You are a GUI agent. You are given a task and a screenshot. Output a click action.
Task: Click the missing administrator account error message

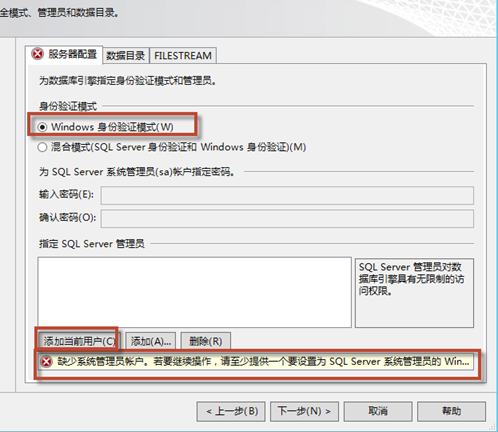pyautogui.click(x=255, y=362)
